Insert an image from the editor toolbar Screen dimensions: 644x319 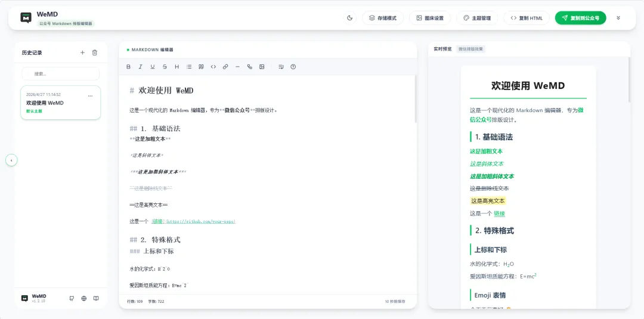coord(262,67)
